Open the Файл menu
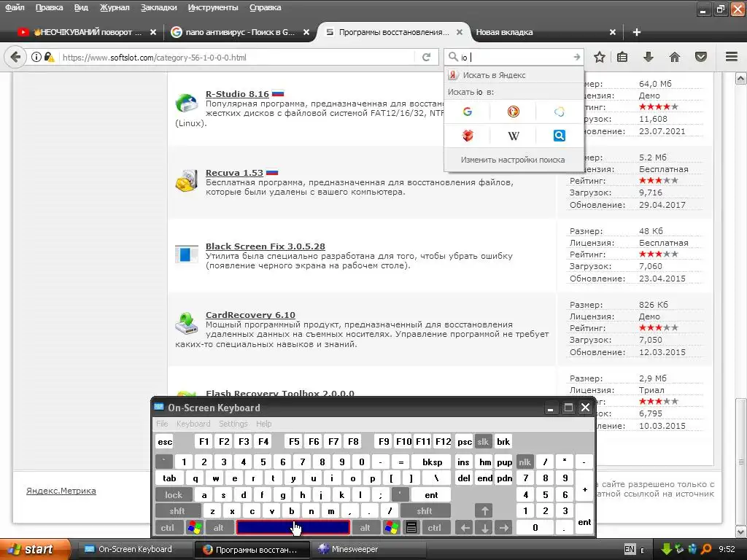 pyautogui.click(x=15, y=7)
